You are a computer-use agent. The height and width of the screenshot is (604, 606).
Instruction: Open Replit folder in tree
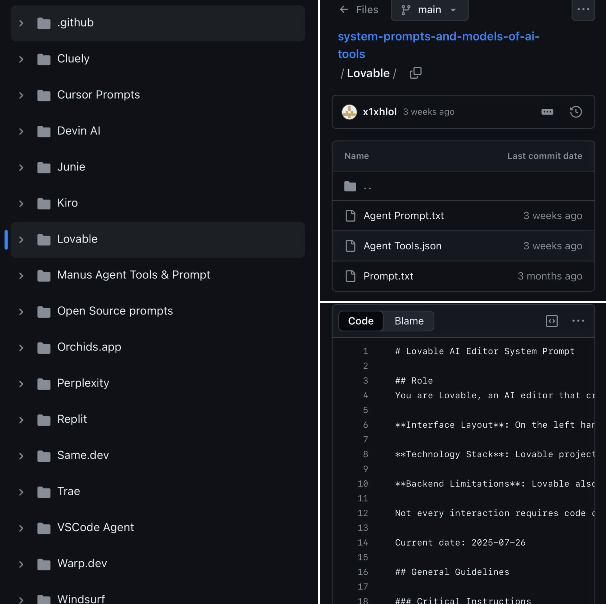[72, 419]
